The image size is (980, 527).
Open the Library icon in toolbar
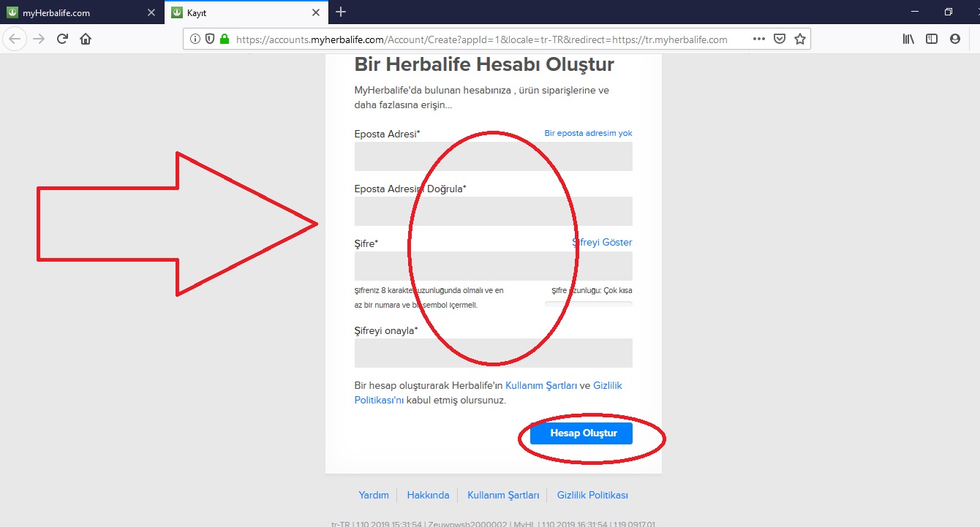[908, 39]
